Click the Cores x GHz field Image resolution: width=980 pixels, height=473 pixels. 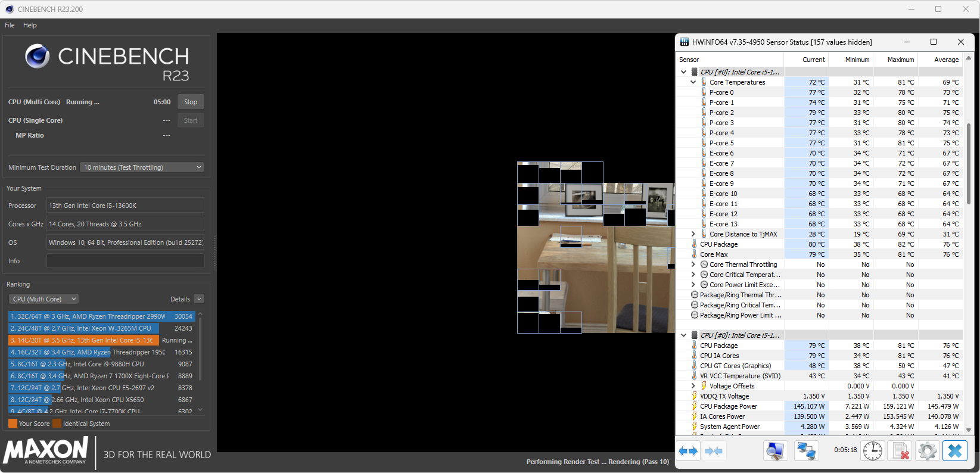125,224
